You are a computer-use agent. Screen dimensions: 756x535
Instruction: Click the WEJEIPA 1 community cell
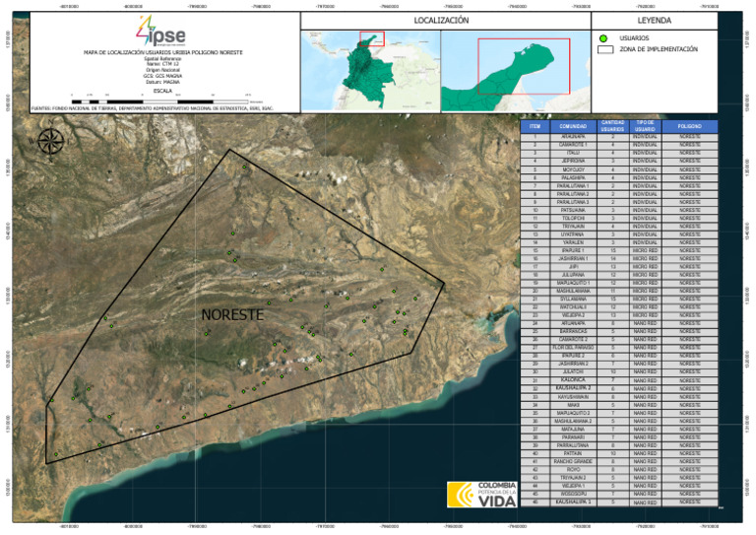tap(573, 486)
